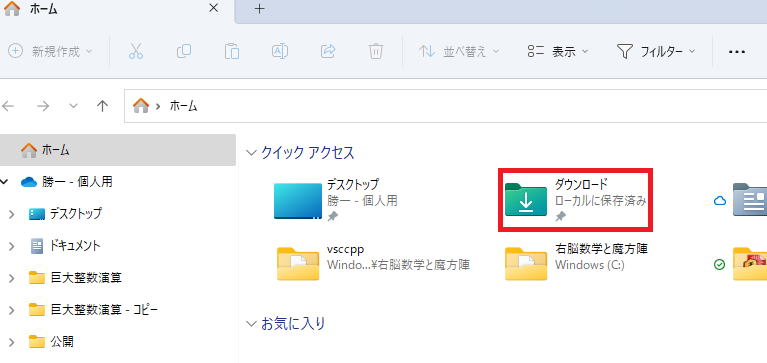This screenshot has height=363, width=767.
Task: Add a new tab with plus button
Action: [260, 9]
